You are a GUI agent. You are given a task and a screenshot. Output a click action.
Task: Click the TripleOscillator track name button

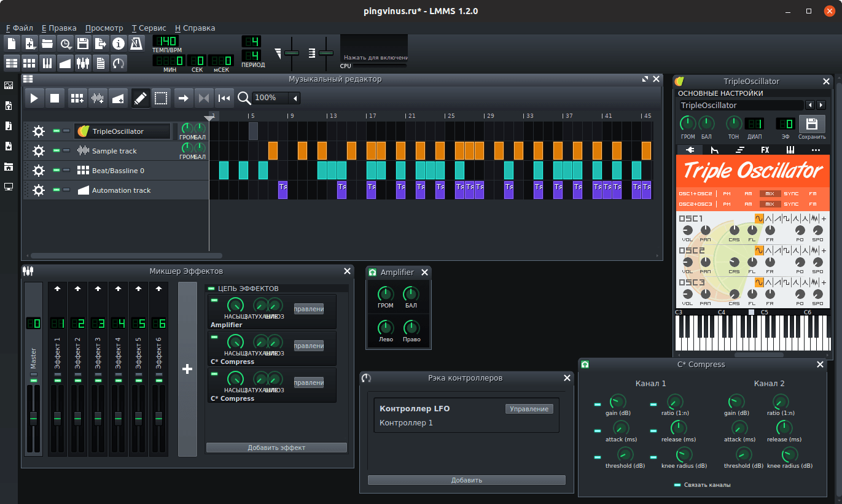(x=122, y=131)
